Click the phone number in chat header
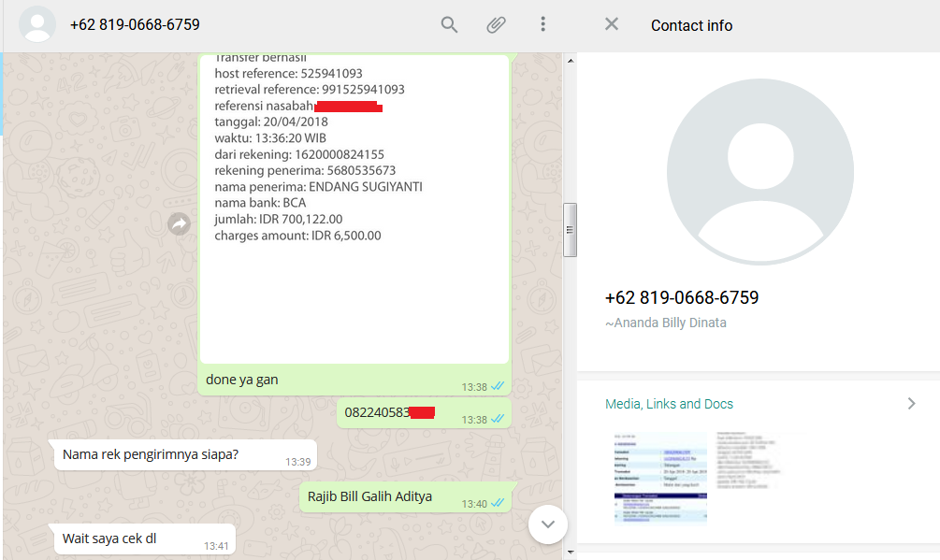The height and width of the screenshot is (560, 940). coord(135,24)
